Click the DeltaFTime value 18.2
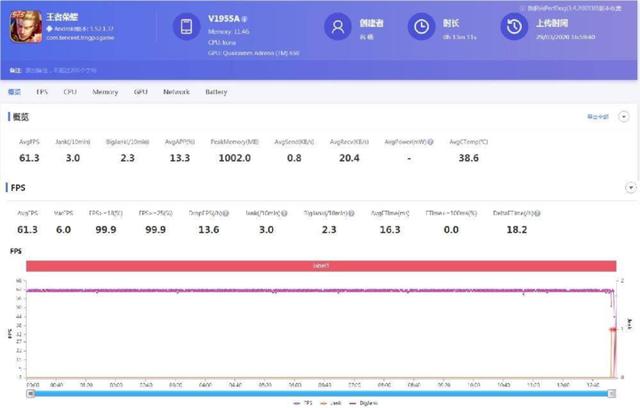Screen dimensions: 640x408 517,230
